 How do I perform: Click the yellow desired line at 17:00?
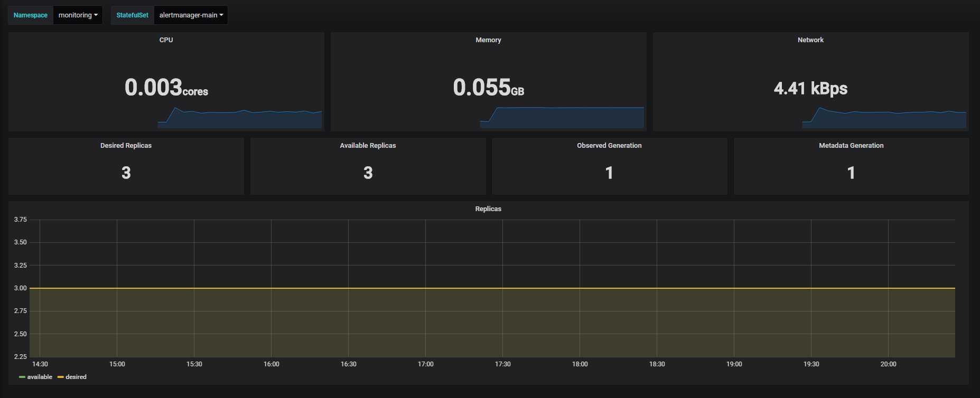[x=426, y=288]
